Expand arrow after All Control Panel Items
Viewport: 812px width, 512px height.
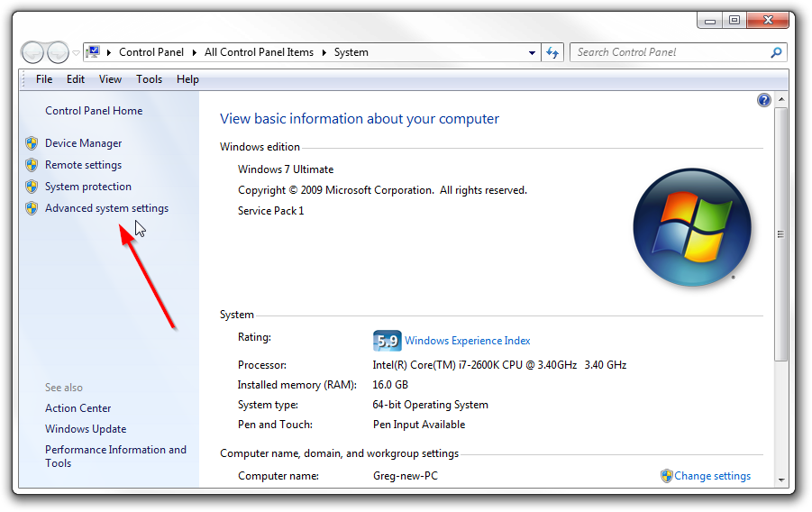click(324, 52)
